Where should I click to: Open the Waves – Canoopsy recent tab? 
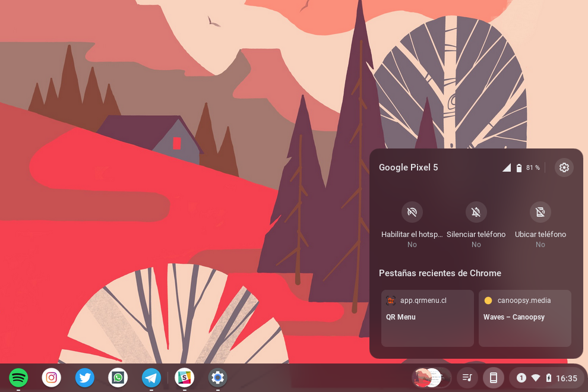(x=524, y=318)
